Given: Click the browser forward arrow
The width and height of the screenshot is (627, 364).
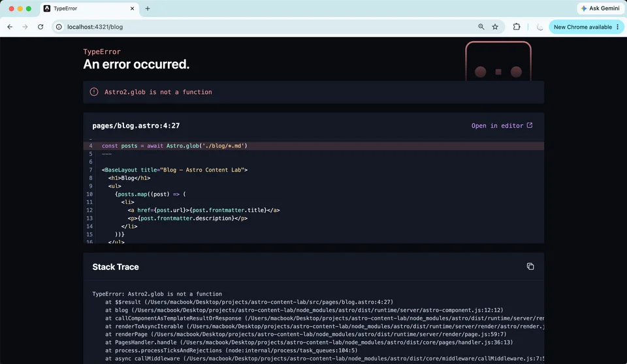Looking at the screenshot, I should [25, 27].
